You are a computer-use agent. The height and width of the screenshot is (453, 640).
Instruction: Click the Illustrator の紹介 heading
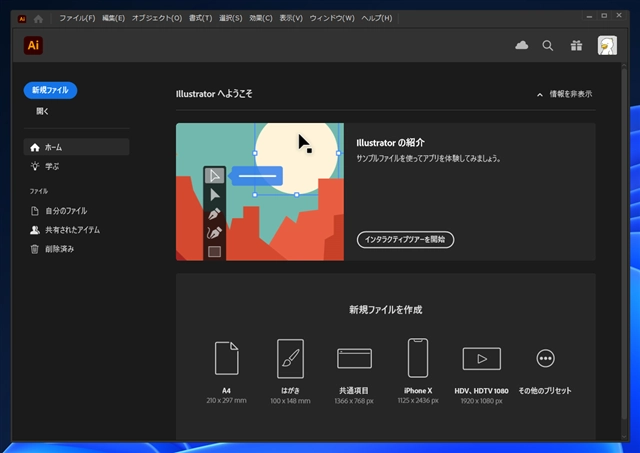[390, 143]
